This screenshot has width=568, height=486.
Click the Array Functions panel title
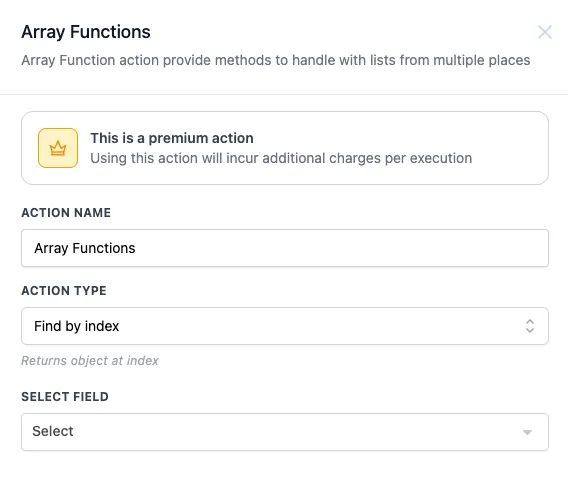click(x=86, y=32)
